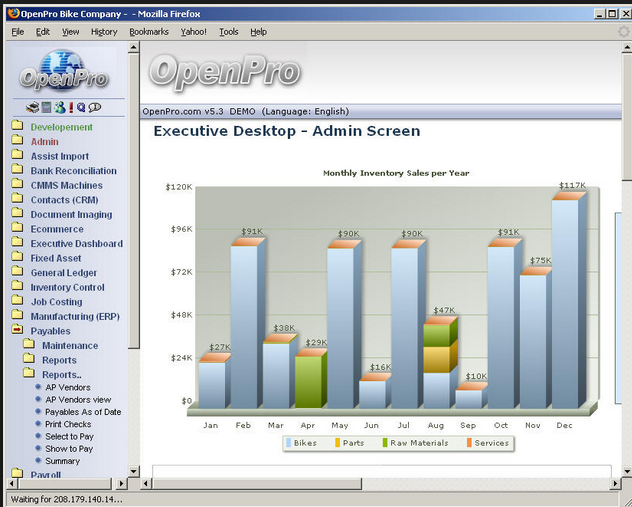Click the Print Checks link
The image size is (632, 507).
68,424
